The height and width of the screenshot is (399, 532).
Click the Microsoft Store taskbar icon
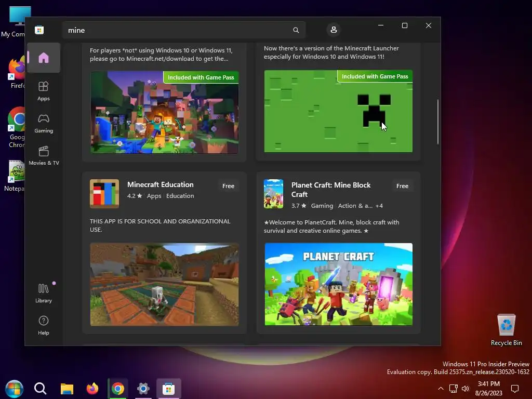tap(169, 389)
